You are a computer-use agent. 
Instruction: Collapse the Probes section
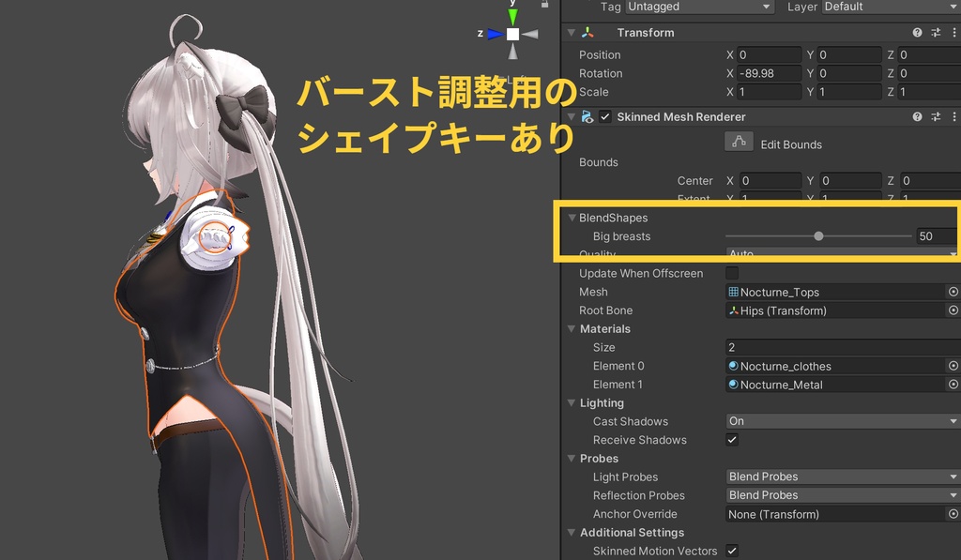(x=572, y=459)
